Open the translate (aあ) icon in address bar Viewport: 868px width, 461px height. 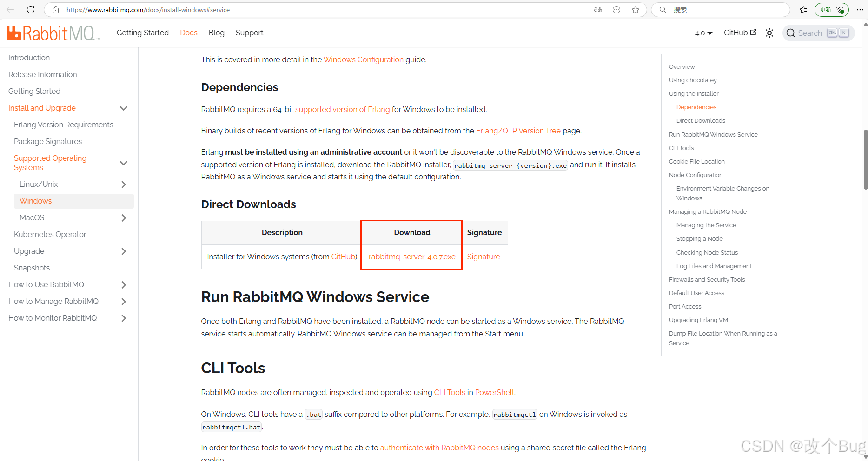(597, 9)
